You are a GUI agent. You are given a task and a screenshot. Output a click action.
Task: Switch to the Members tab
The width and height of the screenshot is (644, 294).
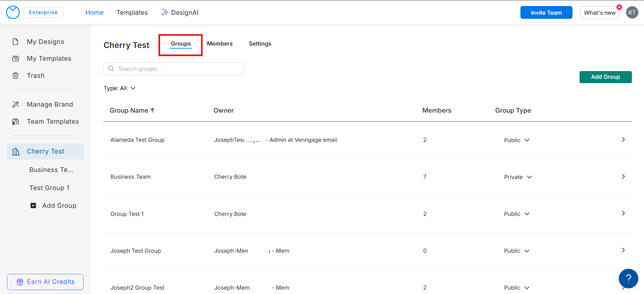220,44
